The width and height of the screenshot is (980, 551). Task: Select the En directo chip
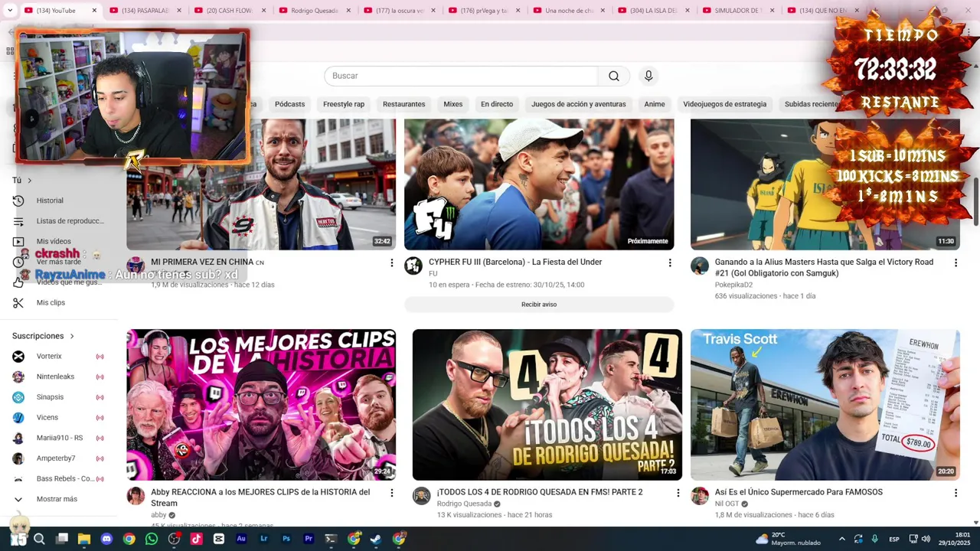pyautogui.click(x=497, y=104)
